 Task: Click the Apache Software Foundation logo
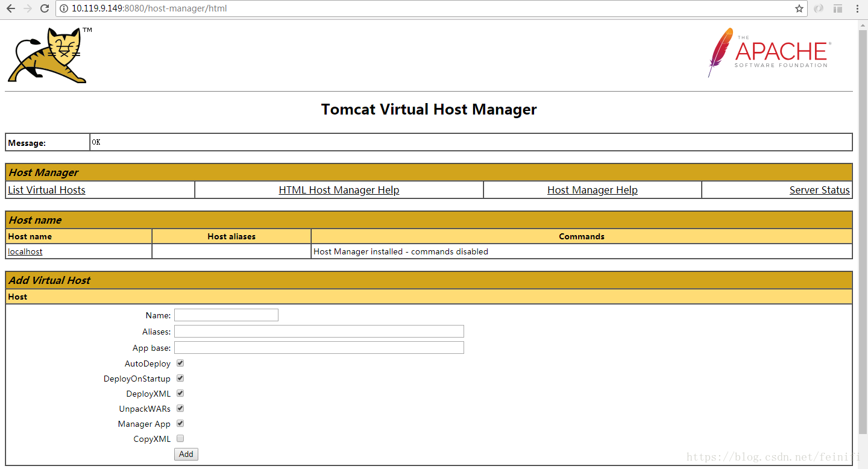(769, 52)
